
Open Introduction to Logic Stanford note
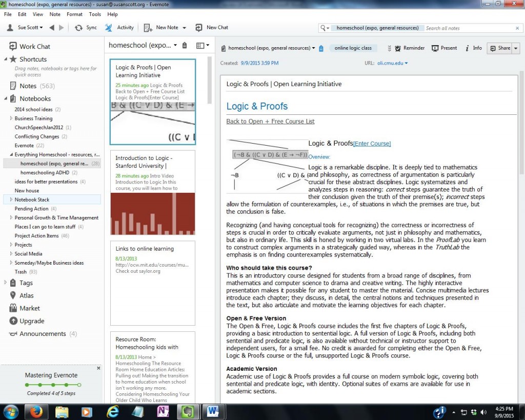click(x=153, y=193)
